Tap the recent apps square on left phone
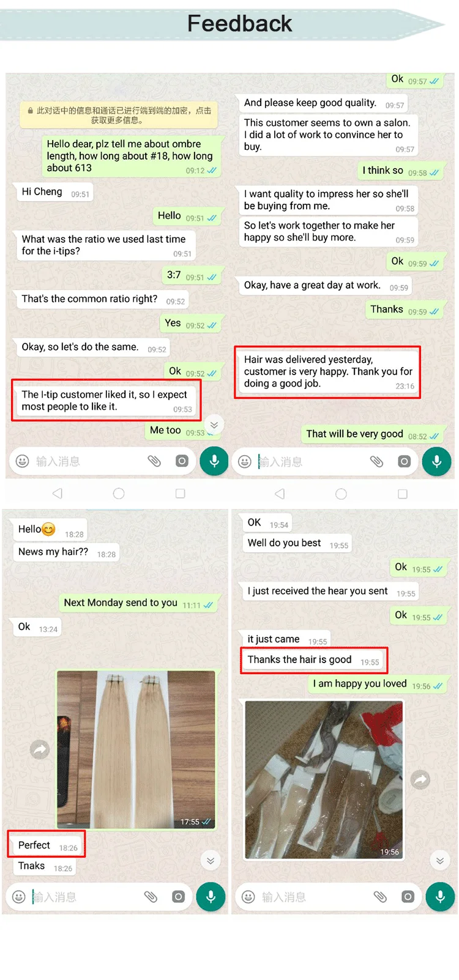Viewport: 459px width, 980px height. coord(181,493)
